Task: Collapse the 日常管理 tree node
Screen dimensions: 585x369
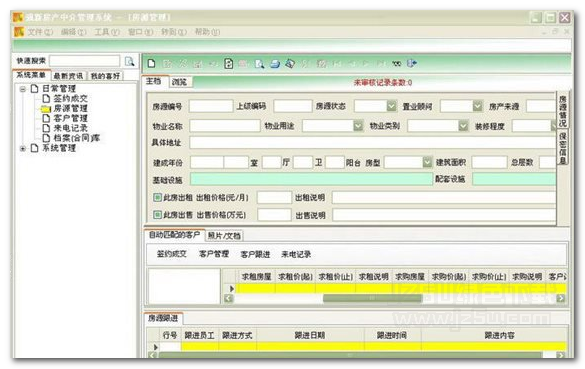Action: pos(23,89)
